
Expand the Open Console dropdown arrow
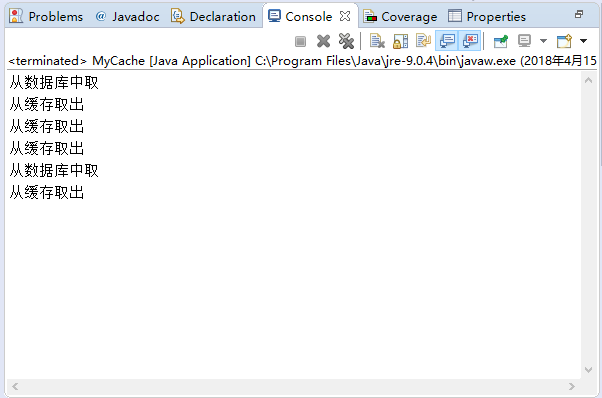[x=583, y=41]
